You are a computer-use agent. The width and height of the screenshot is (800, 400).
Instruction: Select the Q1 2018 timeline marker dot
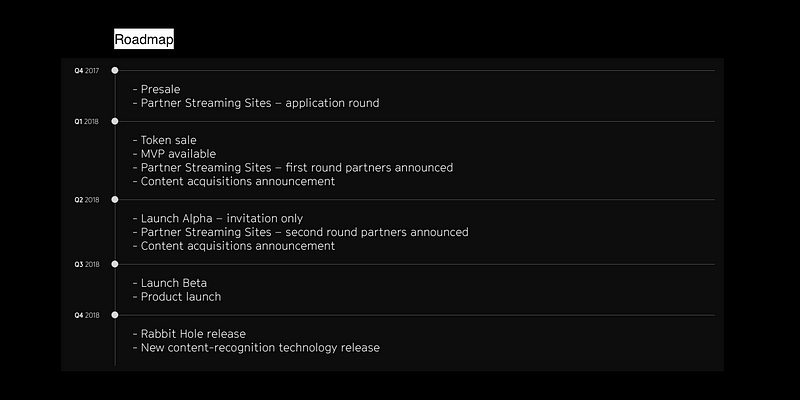pos(115,121)
